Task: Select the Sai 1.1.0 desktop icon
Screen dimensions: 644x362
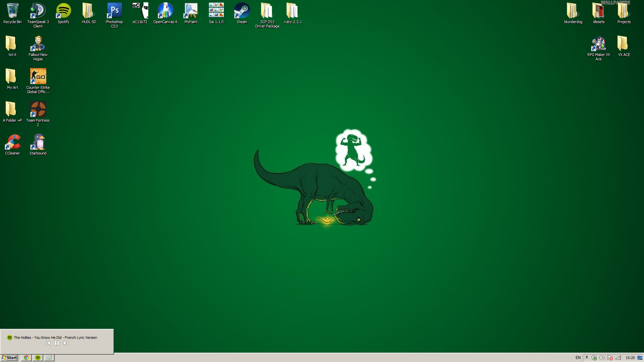Action: click(x=216, y=13)
